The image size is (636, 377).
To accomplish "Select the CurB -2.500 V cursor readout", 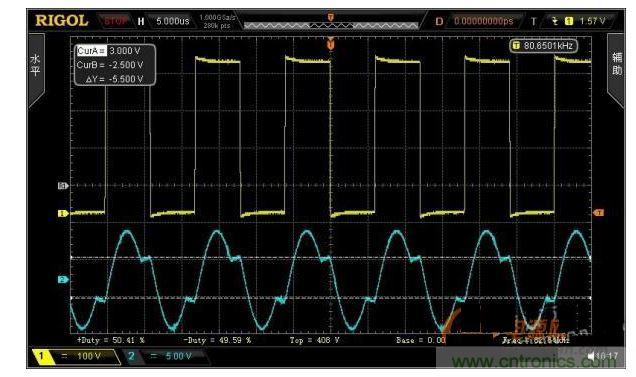I will [x=110, y=65].
